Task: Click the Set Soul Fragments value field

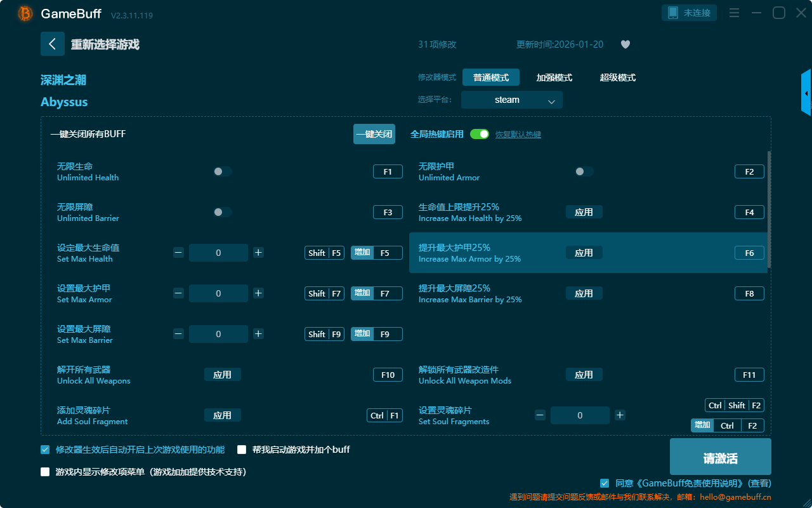Action: (x=580, y=415)
